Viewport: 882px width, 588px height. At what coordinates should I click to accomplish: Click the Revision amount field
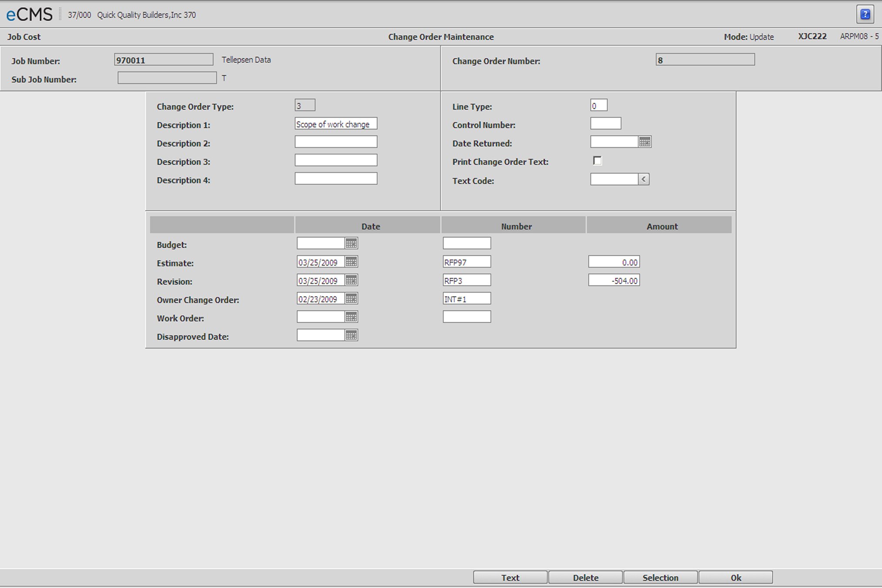614,280
